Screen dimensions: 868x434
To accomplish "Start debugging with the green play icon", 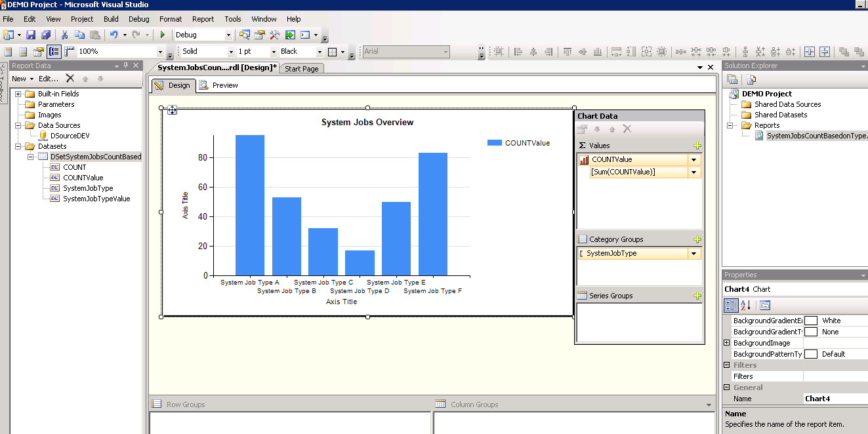I will pos(163,35).
